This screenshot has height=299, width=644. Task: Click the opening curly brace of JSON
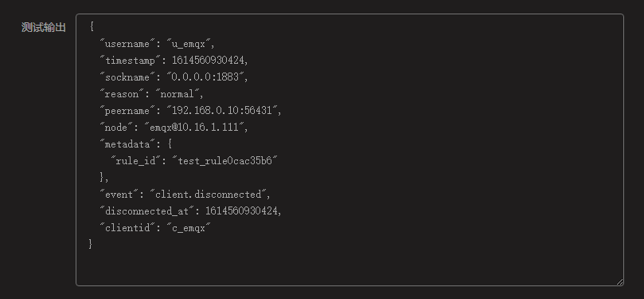click(92, 27)
